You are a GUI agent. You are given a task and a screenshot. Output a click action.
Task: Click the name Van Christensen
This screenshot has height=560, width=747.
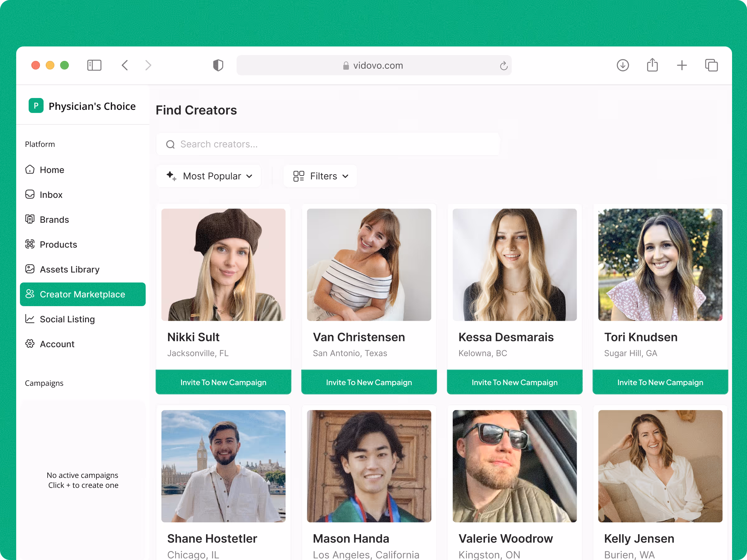[359, 337]
